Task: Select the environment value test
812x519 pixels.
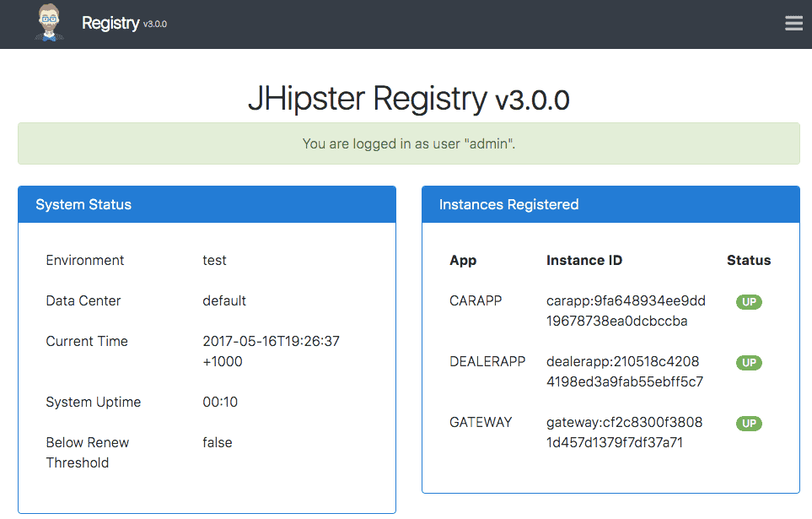Action: (214, 260)
